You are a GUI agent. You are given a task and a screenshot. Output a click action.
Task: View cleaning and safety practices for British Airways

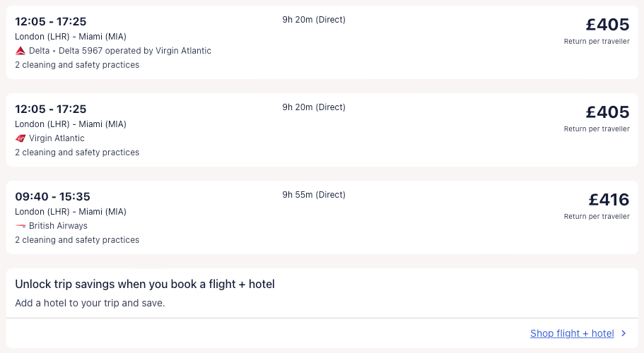pos(77,240)
